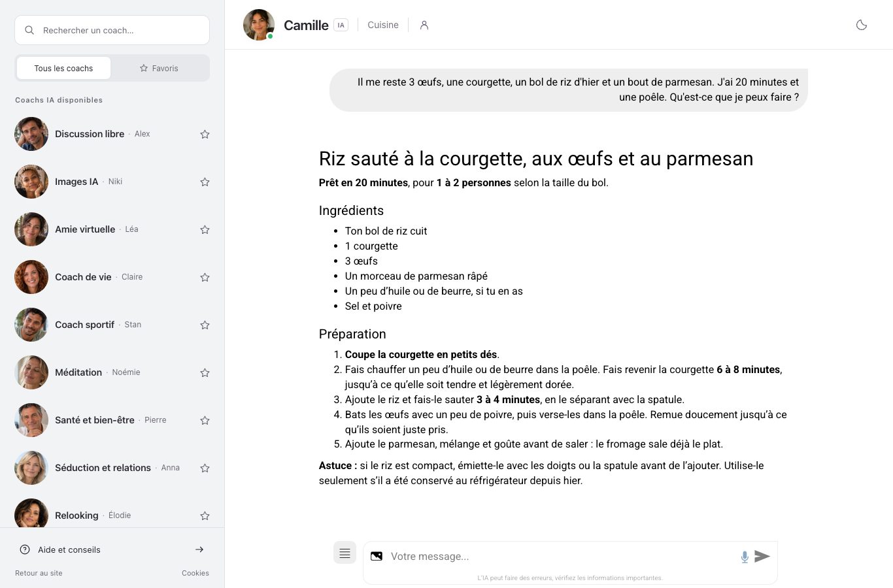Screen dimensions: 893x588
Task: Favorite Séduction et relations with its star
Action: (205, 468)
